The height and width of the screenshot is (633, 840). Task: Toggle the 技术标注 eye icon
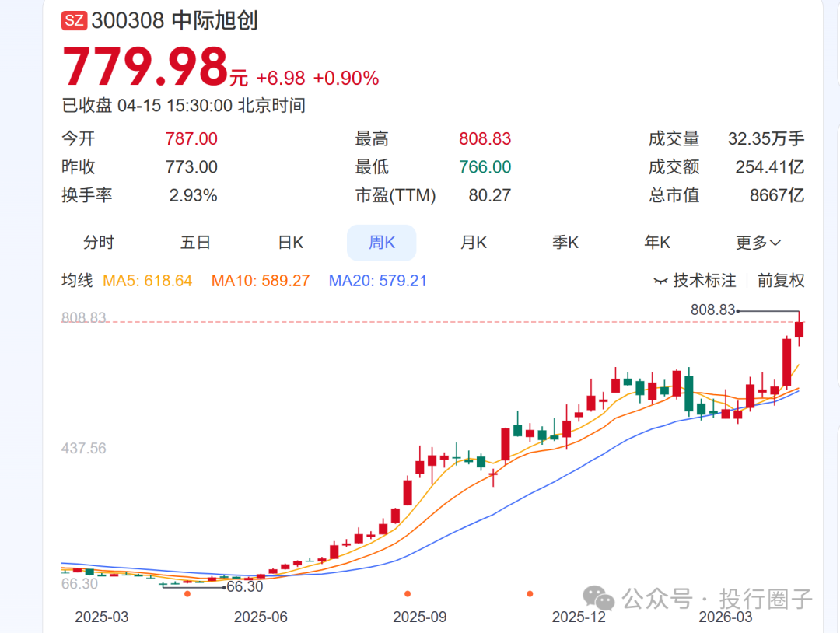(663, 281)
